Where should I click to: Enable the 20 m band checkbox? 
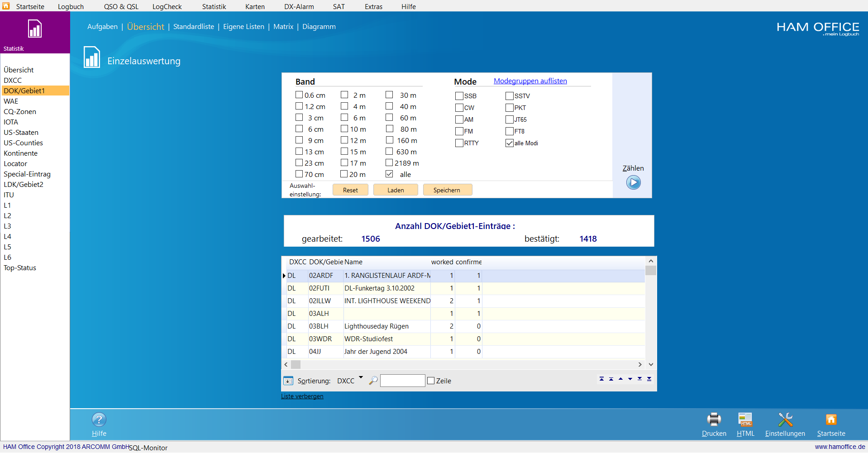click(x=344, y=174)
